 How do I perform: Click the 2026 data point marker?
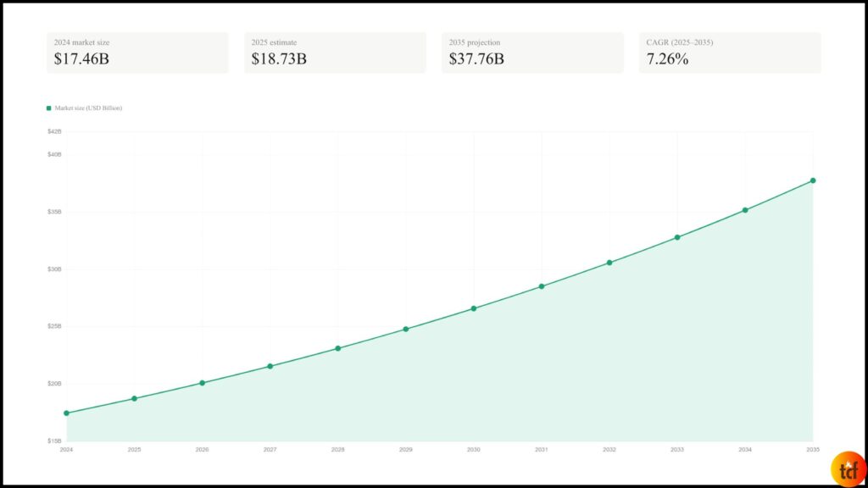(202, 383)
